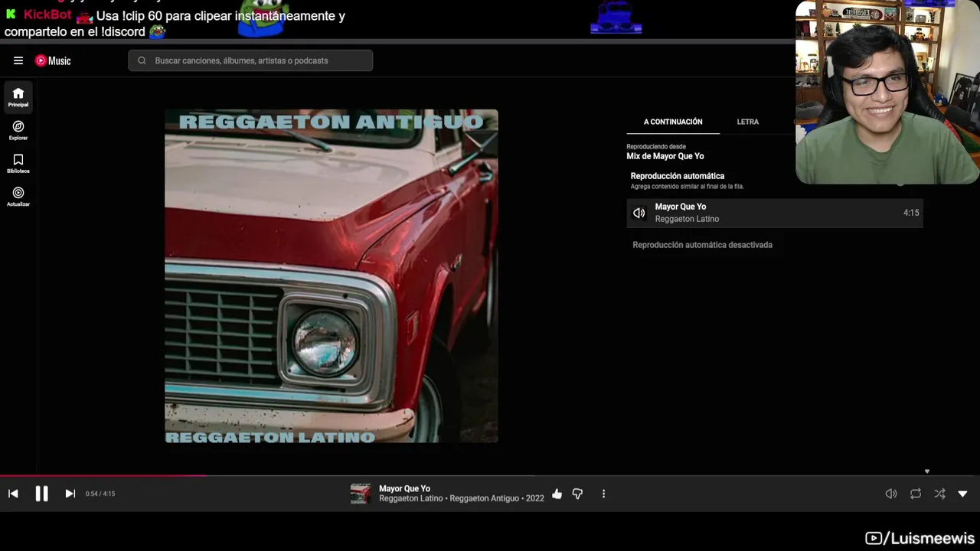Click the search magnifier icon
The image size is (980, 551).
point(142,60)
